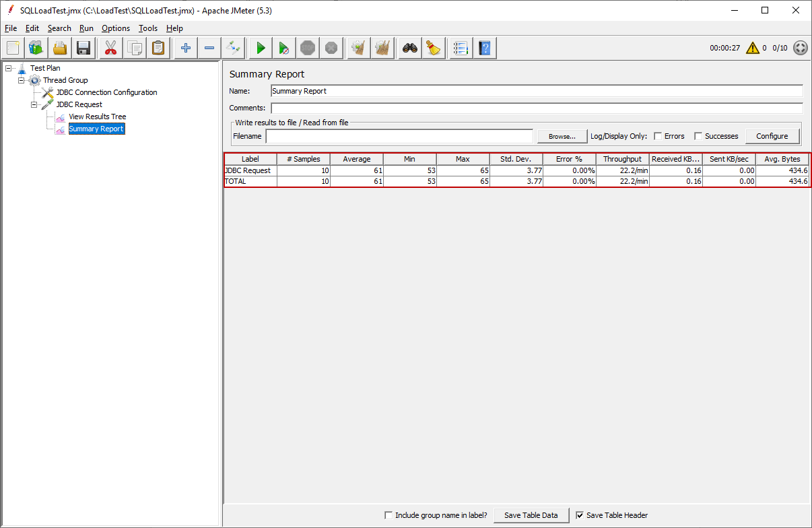Open the Options menu
Screen dimensions: 812x528
[x=115, y=28]
